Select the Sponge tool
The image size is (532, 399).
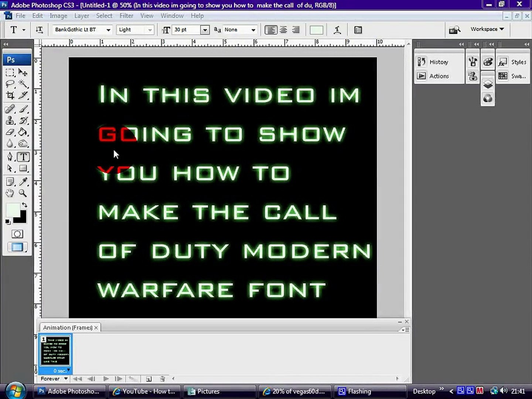click(x=23, y=143)
